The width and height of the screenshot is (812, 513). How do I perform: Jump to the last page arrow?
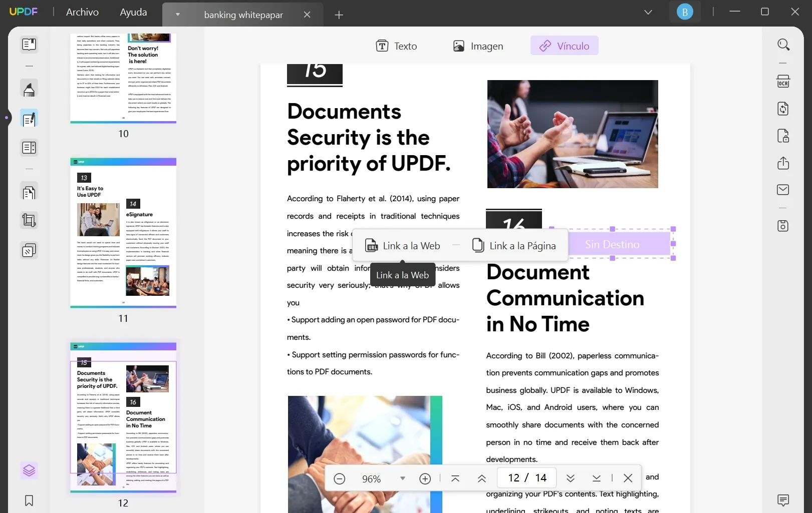pyautogui.click(x=597, y=478)
